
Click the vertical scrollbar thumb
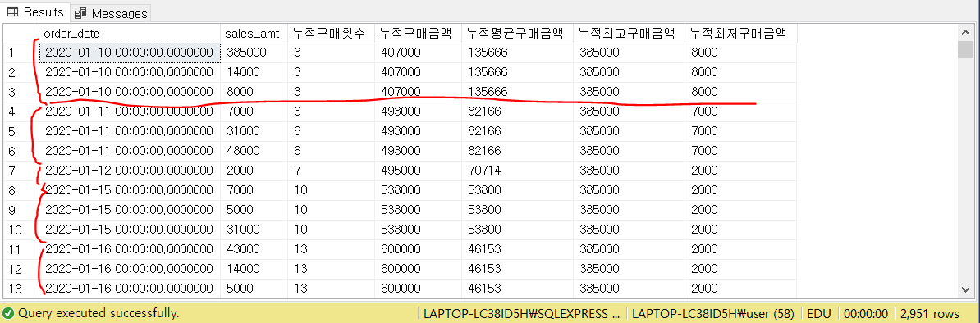click(x=965, y=50)
